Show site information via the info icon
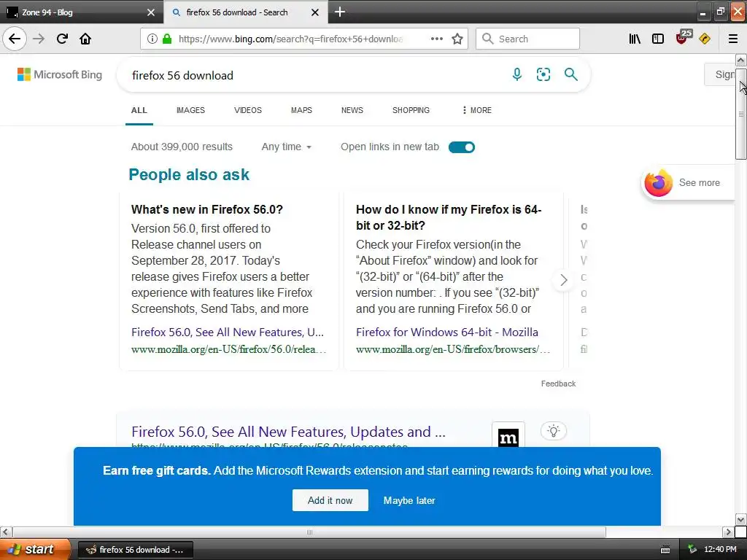Screen dimensions: 747x560 [x=152, y=39]
